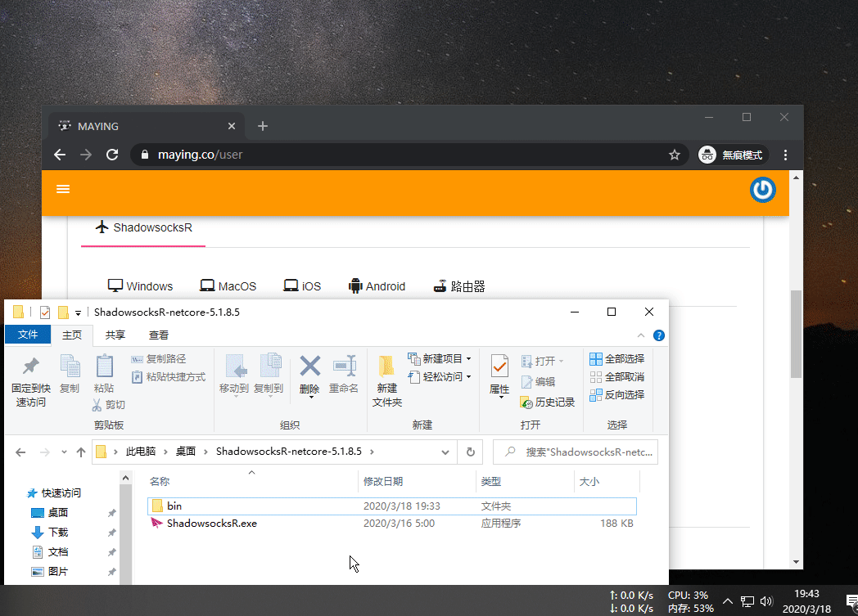This screenshot has height=616, width=858.
Task: Switch to the View (查看) ribbon tab
Action: [x=159, y=335]
